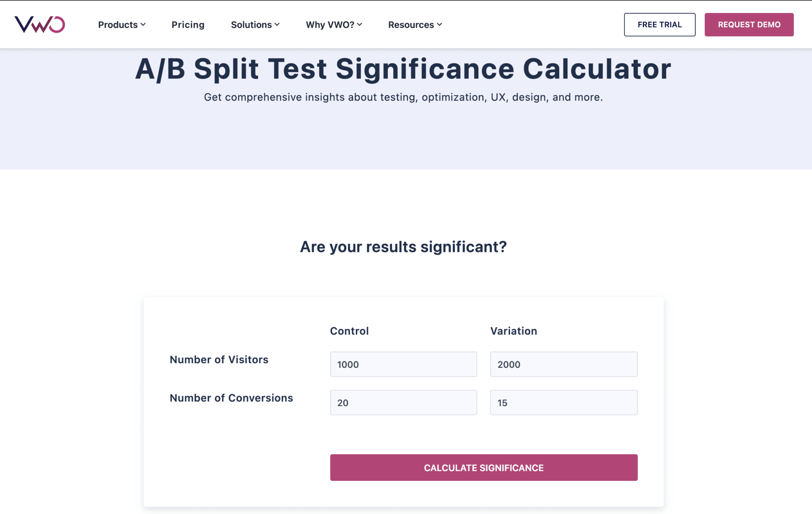Click the Number of Visitors label
Screen dimensions: 812x514
point(219,359)
